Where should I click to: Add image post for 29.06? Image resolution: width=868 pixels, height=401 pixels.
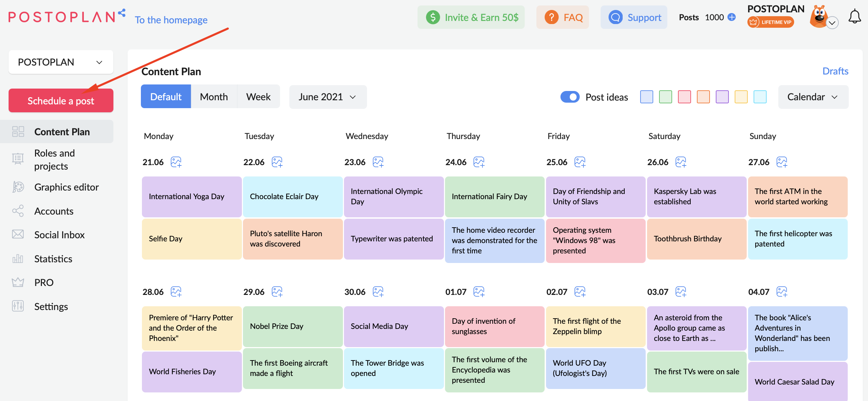pos(277,292)
